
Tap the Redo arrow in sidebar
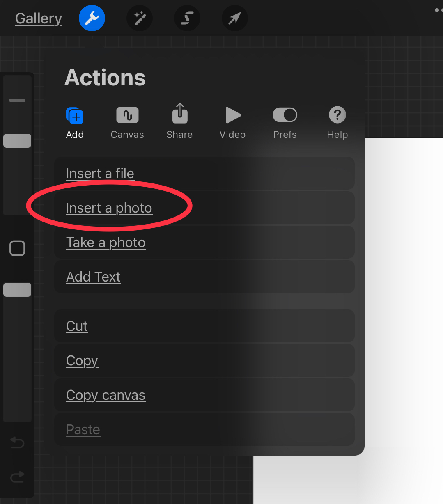coord(17,477)
